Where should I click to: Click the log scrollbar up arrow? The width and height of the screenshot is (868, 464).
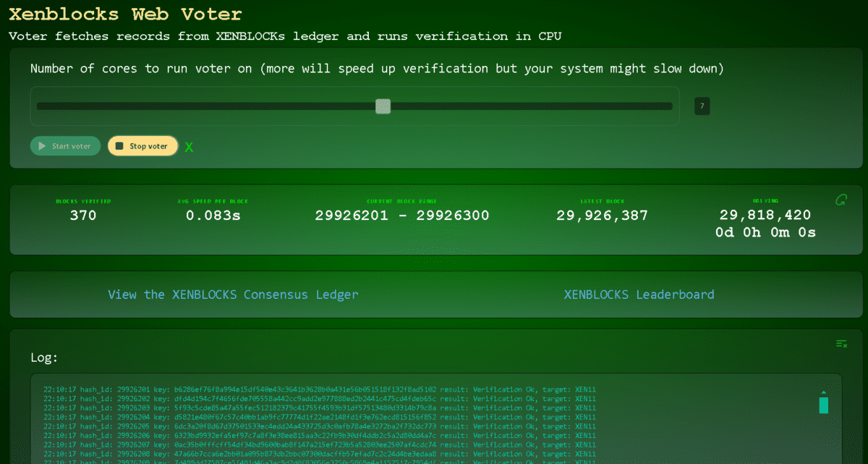pos(823,393)
